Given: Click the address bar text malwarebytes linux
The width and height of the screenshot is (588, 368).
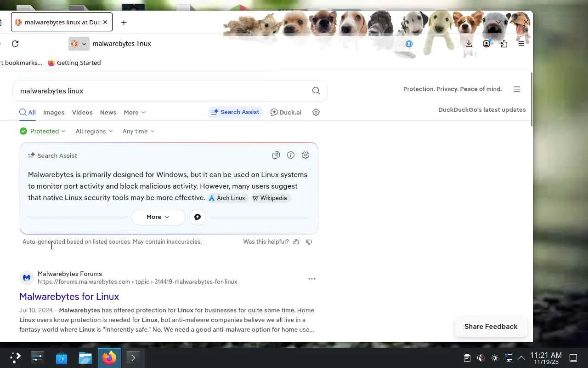Looking at the screenshot, I should tap(122, 44).
